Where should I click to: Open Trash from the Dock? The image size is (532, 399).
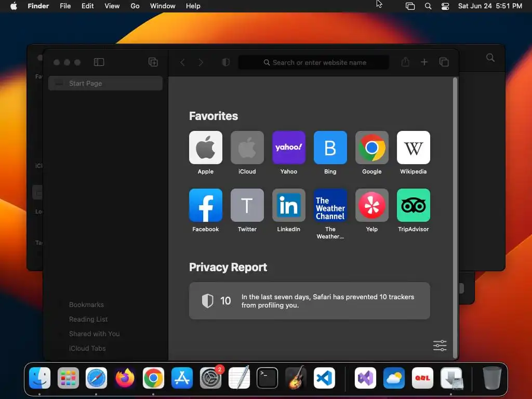click(492, 378)
